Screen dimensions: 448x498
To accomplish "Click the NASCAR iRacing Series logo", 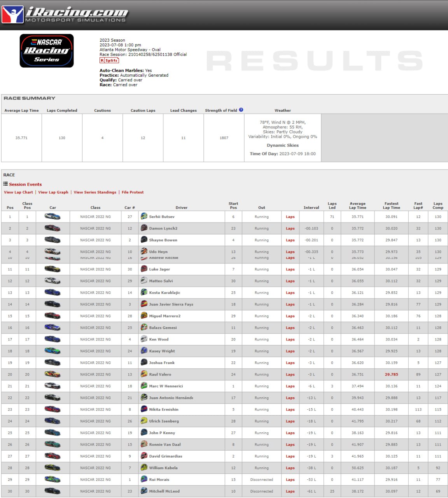I will tap(47, 51).
